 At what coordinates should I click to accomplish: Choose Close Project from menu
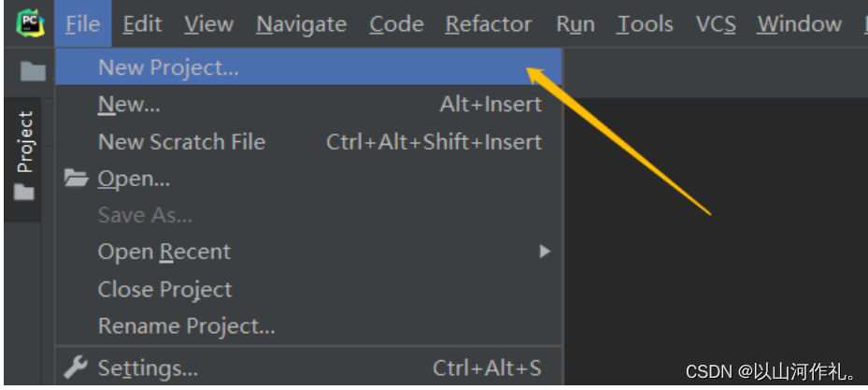click(309, 289)
